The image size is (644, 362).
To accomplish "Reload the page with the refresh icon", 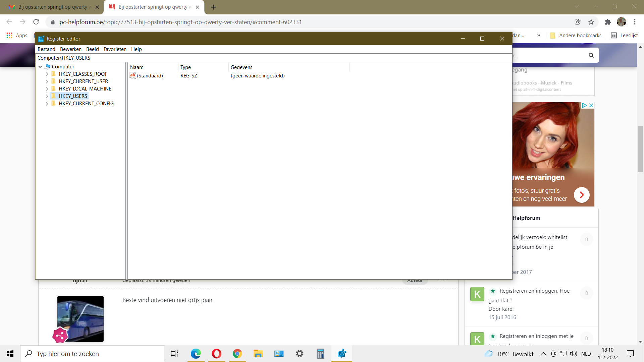I will pos(36,22).
